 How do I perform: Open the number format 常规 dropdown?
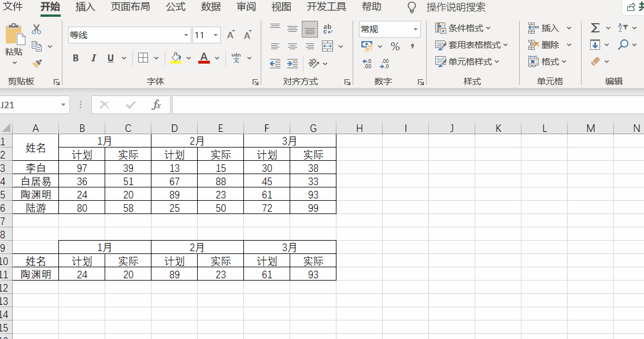coord(416,29)
